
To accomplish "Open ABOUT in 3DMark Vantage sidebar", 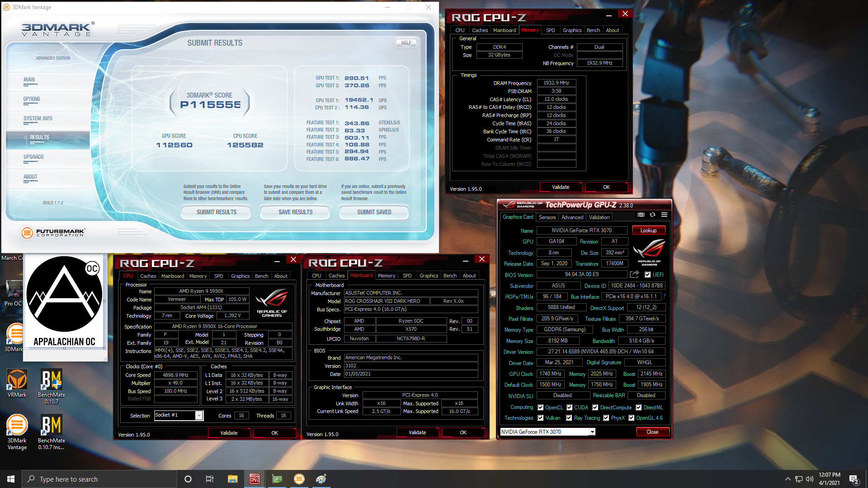I will point(30,177).
